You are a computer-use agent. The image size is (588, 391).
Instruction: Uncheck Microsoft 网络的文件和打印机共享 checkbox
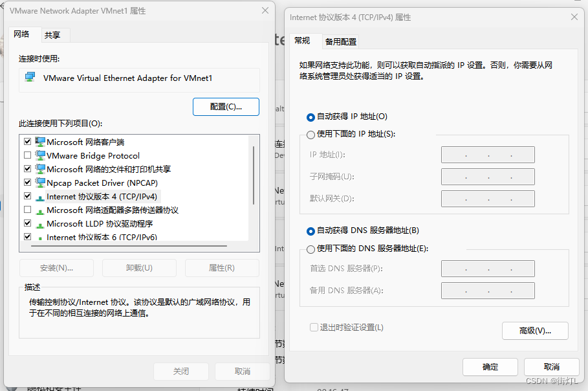tap(27, 168)
